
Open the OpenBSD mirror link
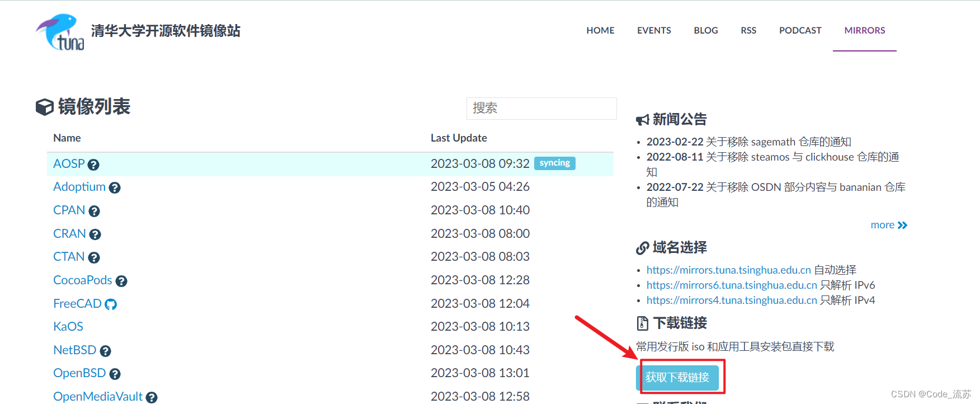coord(79,373)
